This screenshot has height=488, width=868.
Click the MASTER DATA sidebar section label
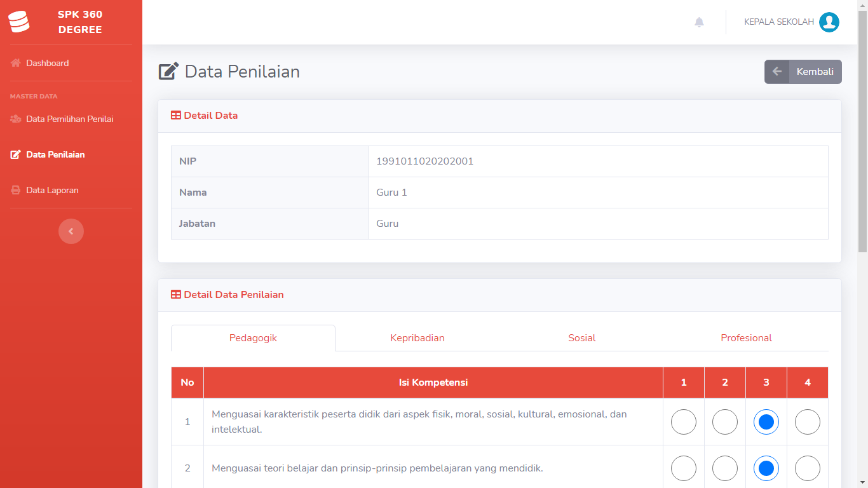pos(34,97)
